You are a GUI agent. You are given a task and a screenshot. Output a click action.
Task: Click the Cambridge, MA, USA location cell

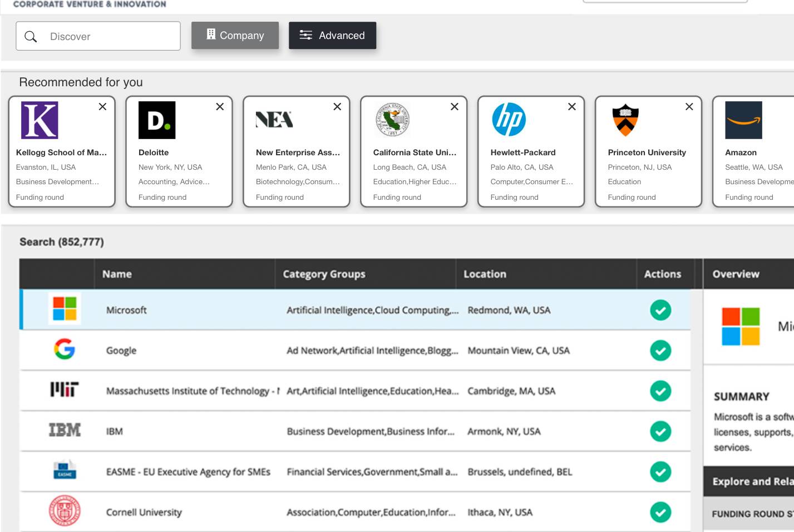click(x=511, y=391)
